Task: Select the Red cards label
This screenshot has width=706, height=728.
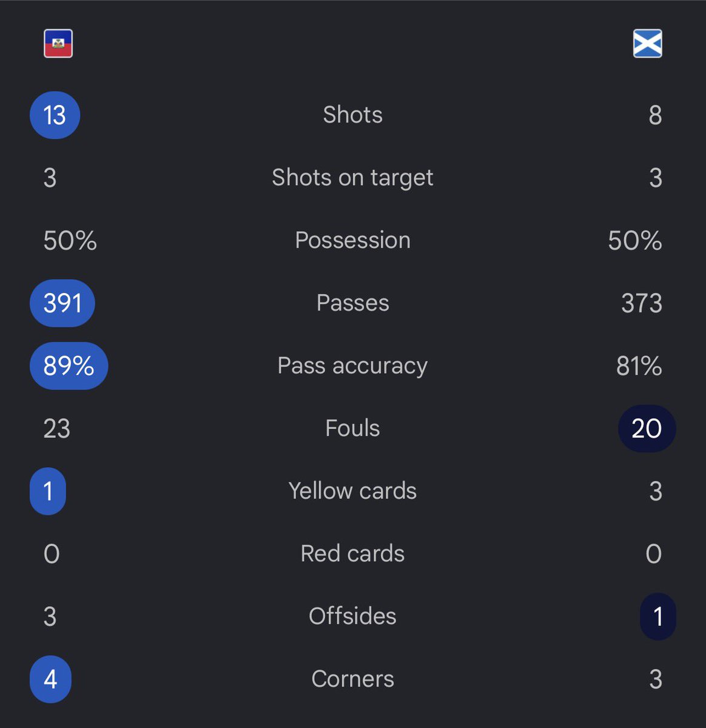Action: [x=352, y=553]
